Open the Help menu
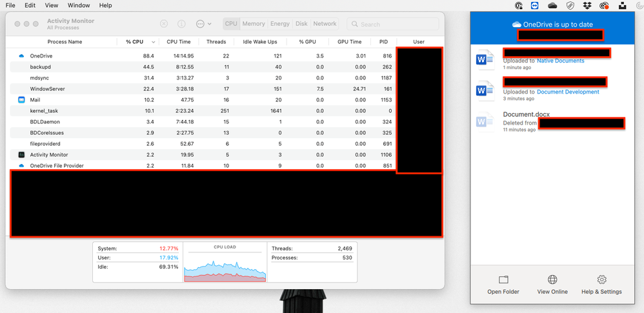The height and width of the screenshot is (313, 644). (106, 5)
